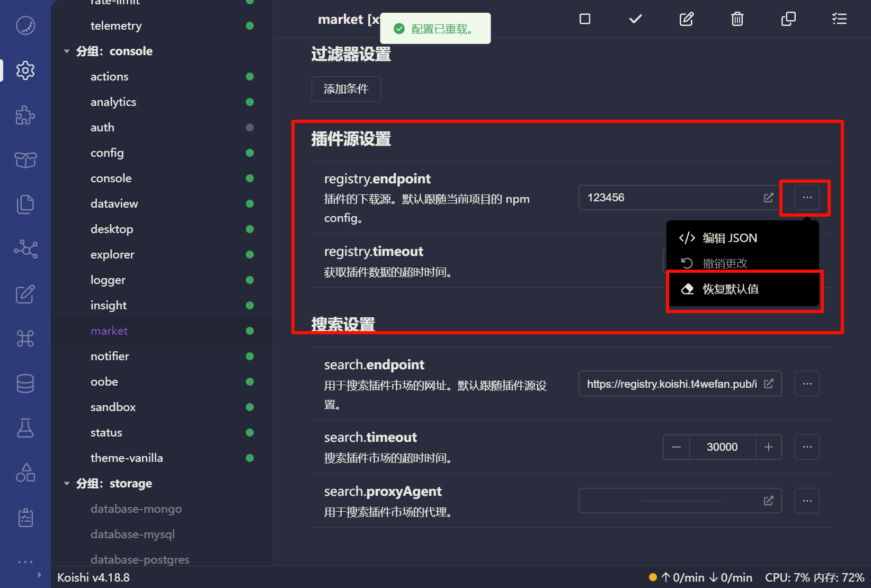Click the checkmark save icon in toolbar
The height and width of the screenshot is (588, 871).
tap(635, 20)
